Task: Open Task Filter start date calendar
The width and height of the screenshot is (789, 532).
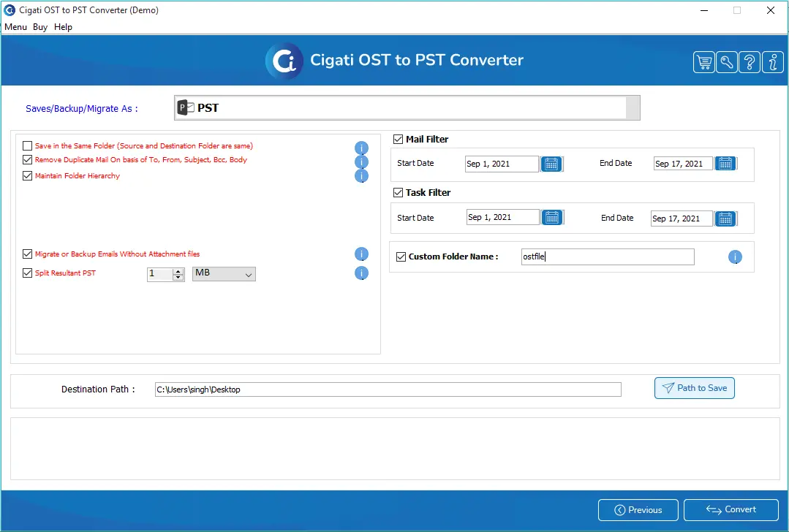Action: pos(551,218)
